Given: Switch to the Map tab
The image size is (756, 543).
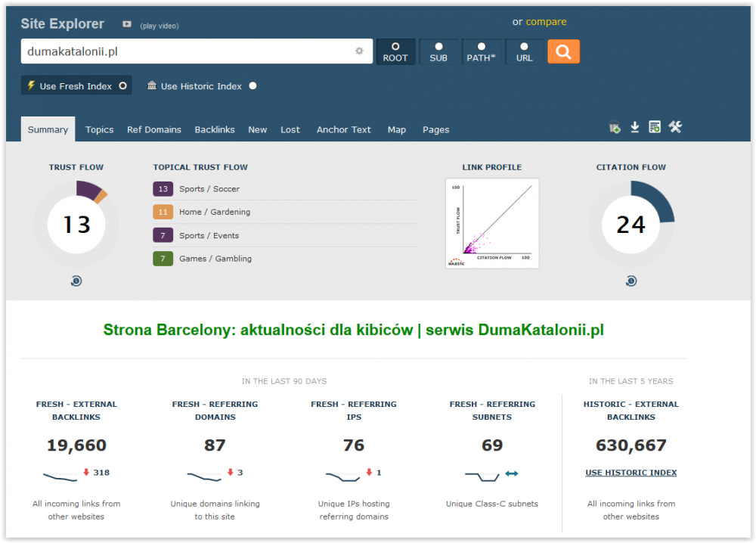Looking at the screenshot, I should click(397, 130).
